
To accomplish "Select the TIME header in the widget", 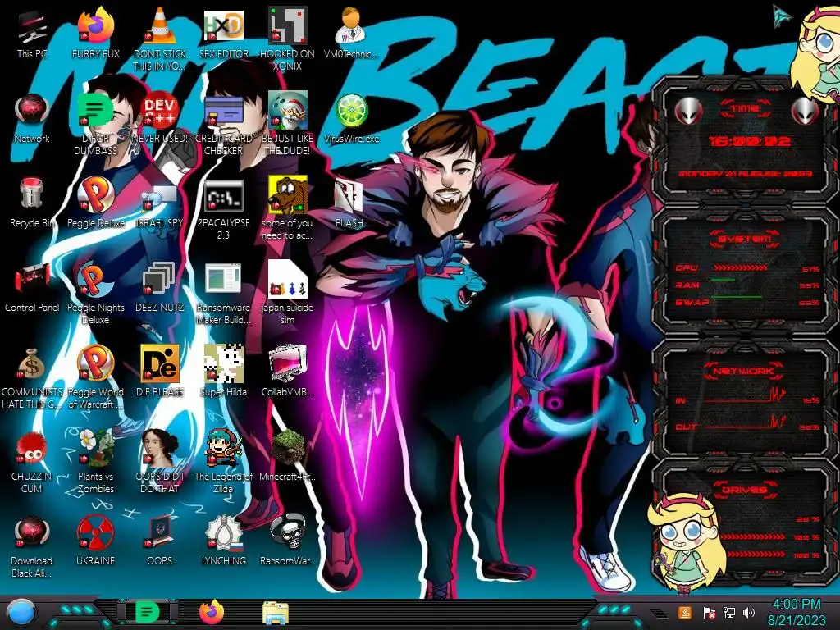I will coord(745,109).
